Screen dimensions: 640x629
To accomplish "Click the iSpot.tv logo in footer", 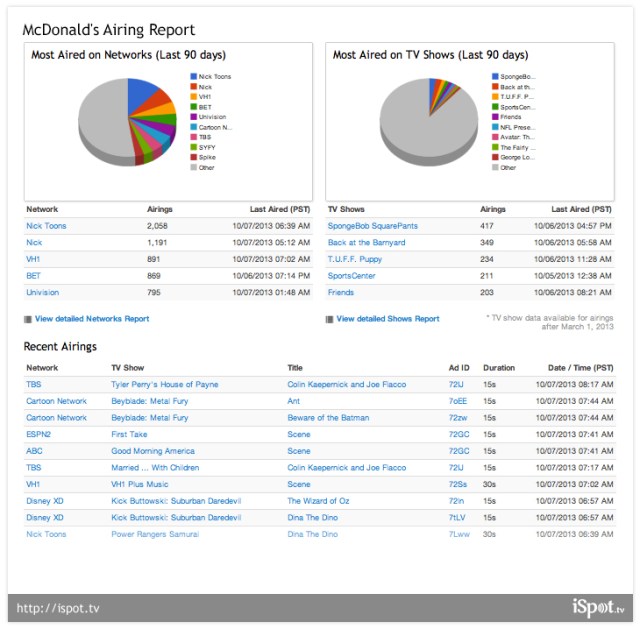I will 598,607.
